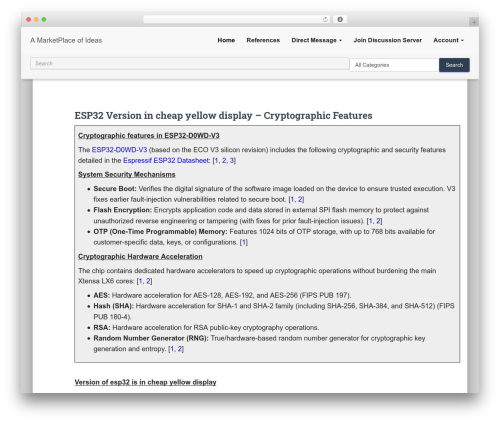Click citation 1 in Flash Encryption item
The height and width of the screenshot is (423, 500).
tap(371, 221)
